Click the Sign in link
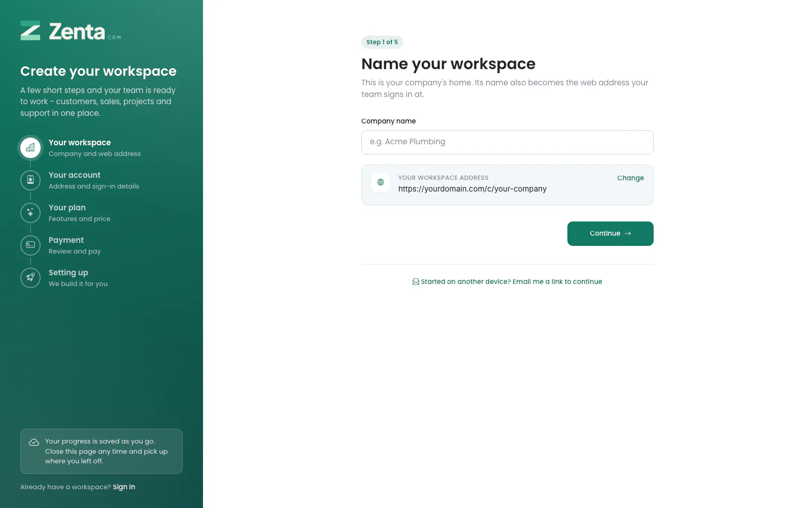Screen dimensions: 812x508 [x=124, y=487]
